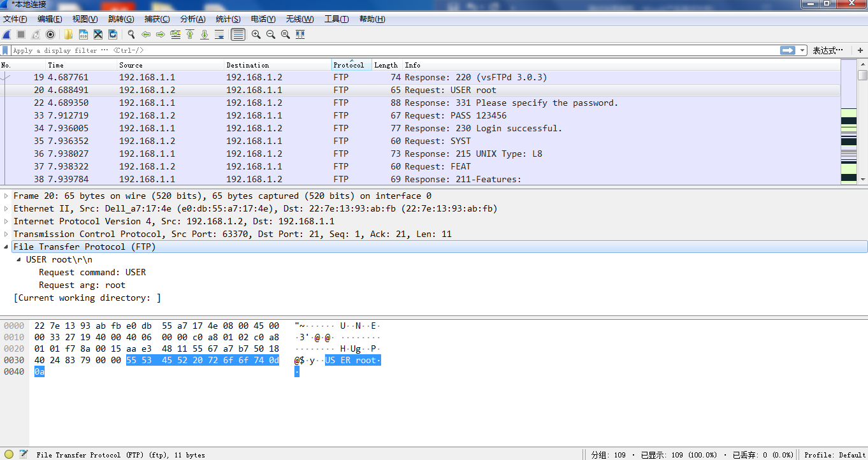Image resolution: width=868 pixels, height=460 pixels.
Task: Toggle auto-scroll during live capture
Action: point(219,34)
